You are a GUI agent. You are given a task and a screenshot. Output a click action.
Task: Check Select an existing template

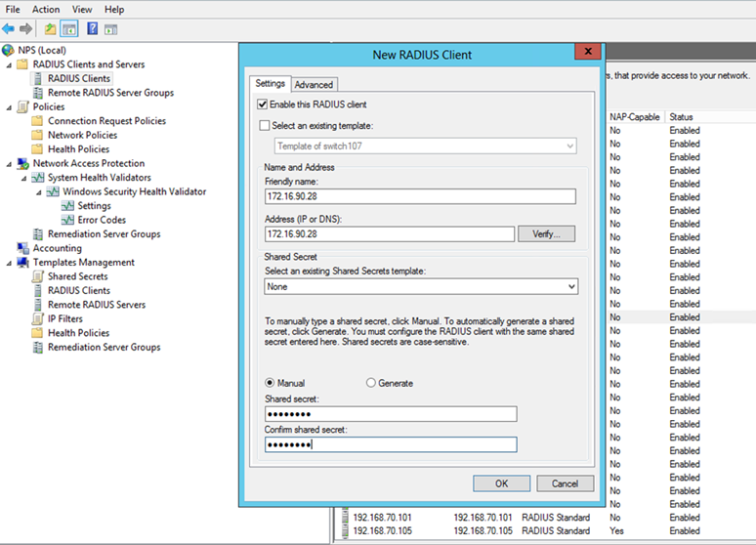point(262,125)
